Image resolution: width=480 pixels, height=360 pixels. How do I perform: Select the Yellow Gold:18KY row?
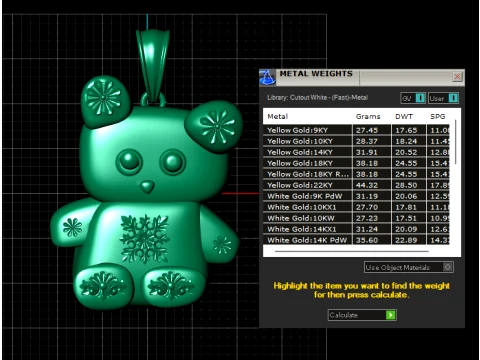coord(356,163)
